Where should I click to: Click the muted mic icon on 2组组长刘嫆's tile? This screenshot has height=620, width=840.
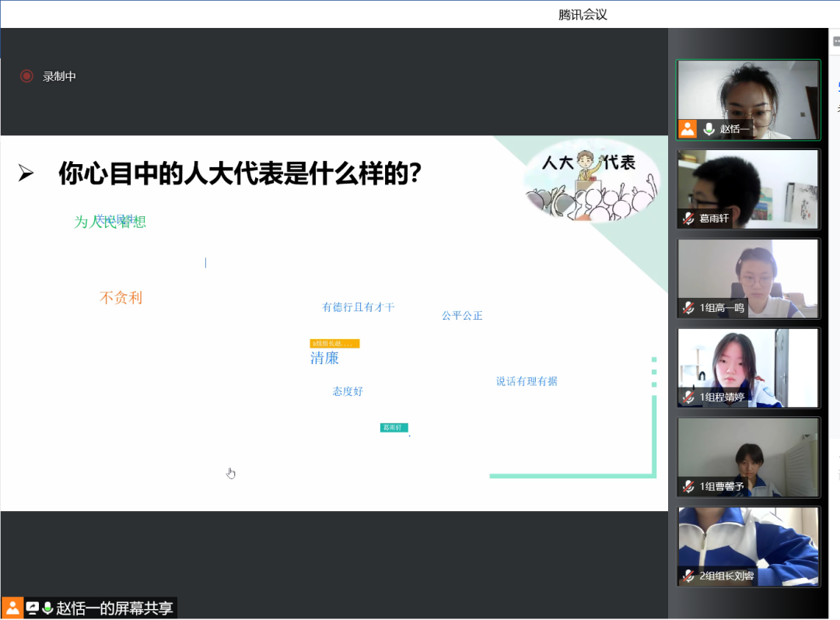point(688,577)
